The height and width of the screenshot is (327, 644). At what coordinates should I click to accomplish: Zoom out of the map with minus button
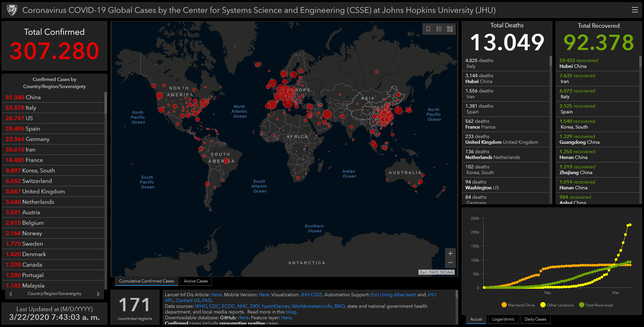pos(450,263)
